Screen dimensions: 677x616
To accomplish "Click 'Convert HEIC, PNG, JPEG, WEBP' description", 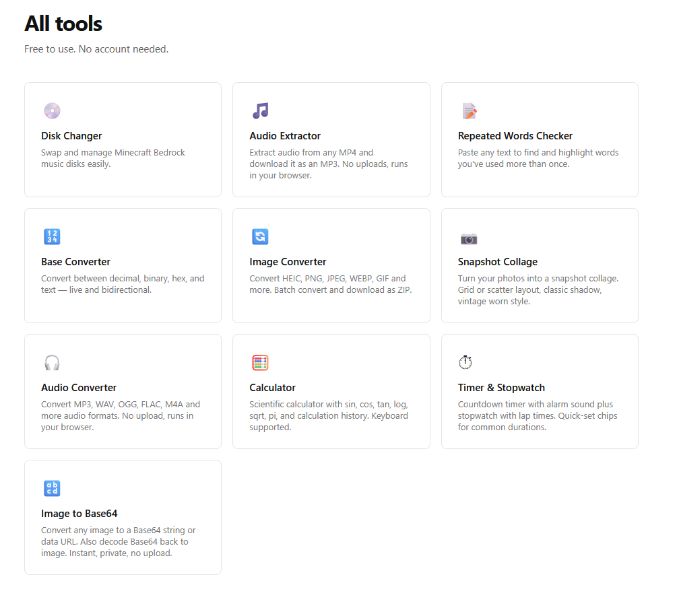I will click(x=331, y=284).
